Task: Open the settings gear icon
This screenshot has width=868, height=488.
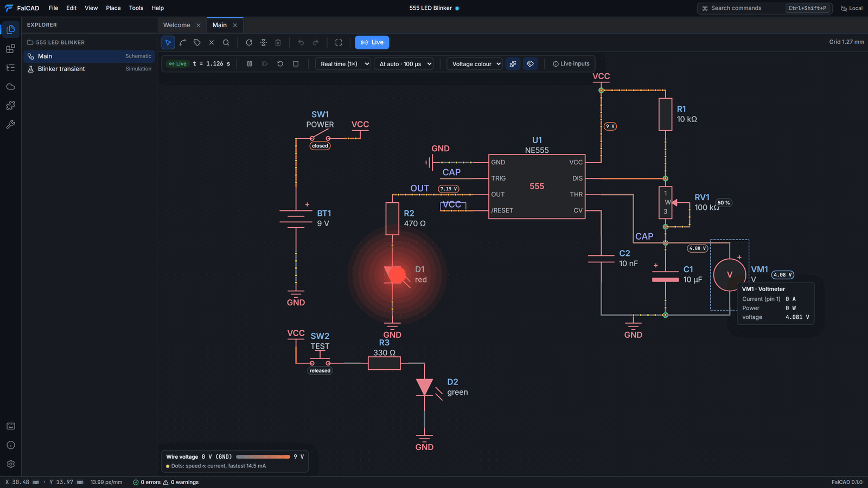Action: pyautogui.click(x=10, y=464)
